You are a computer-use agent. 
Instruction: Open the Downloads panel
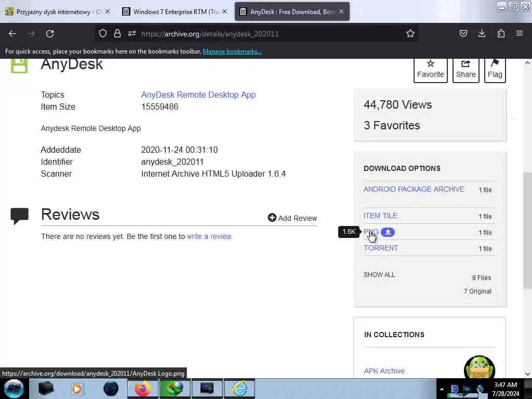pyautogui.click(x=482, y=33)
